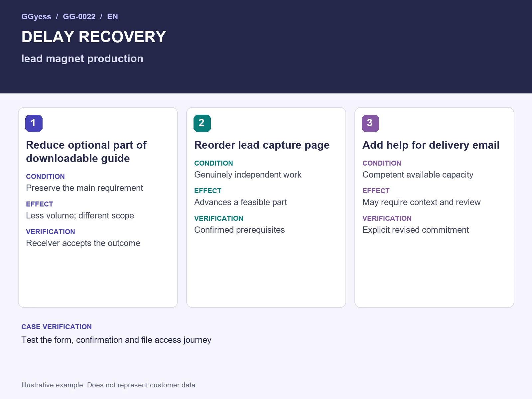532x399 pixels.
Task: Click the number 3 step badge
Action: pos(370,123)
